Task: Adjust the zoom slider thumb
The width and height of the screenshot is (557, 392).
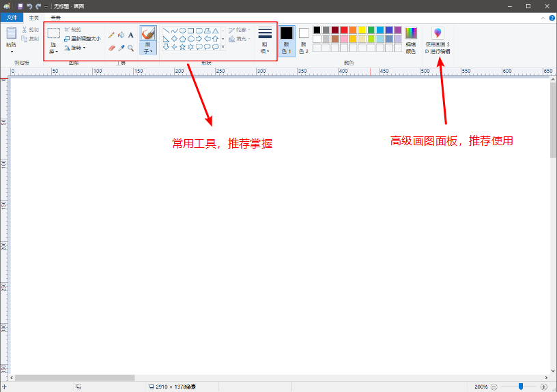Action: (x=521, y=387)
